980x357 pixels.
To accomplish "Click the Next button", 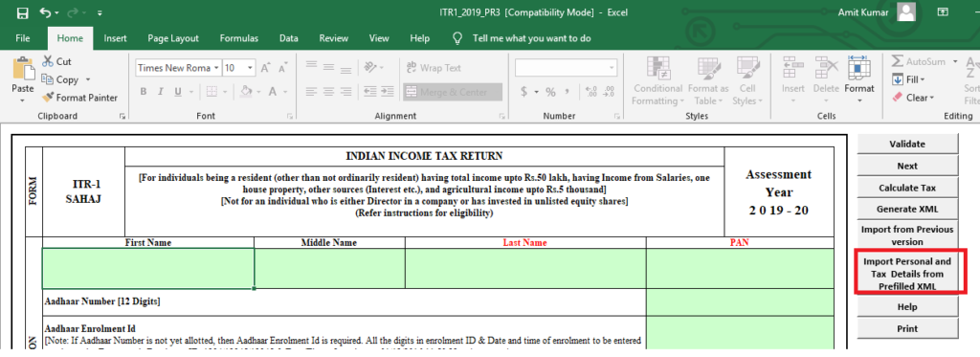I will click(x=907, y=166).
